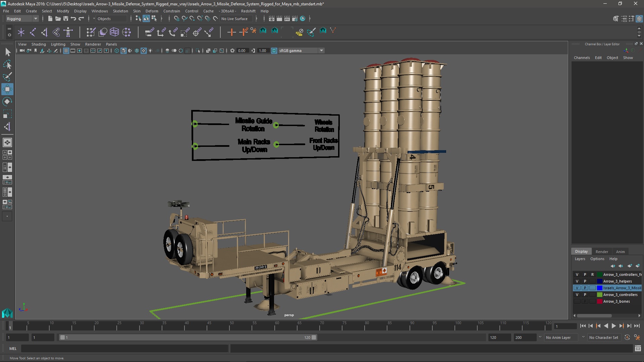Viewport: 644px width, 362px height.
Task: Toggle visibility of Israels_Arrow_3_Missil layer
Action: click(x=577, y=288)
